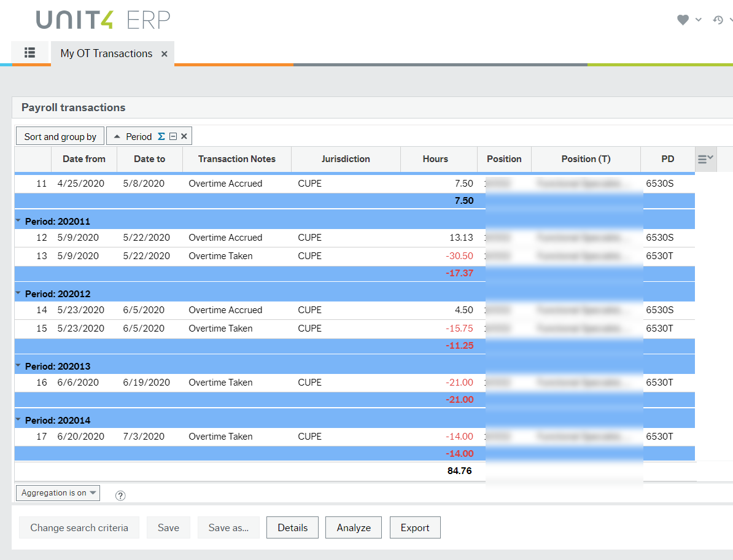This screenshot has width=733, height=560.
Task: Click the help question mark icon
Action: point(120,495)
